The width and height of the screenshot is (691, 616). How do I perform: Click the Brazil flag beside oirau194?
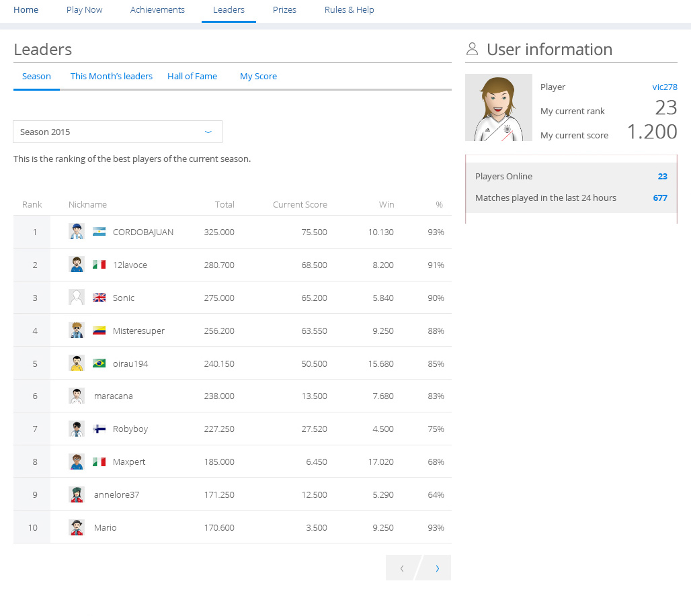tap(99, 363)
